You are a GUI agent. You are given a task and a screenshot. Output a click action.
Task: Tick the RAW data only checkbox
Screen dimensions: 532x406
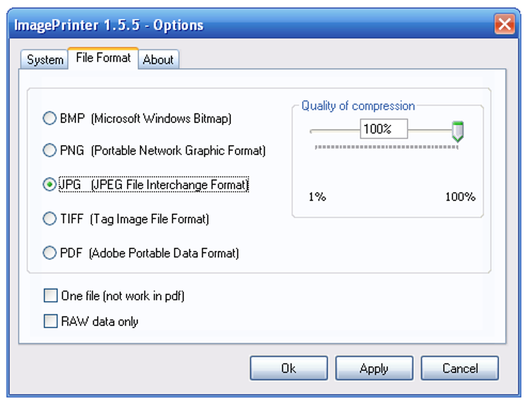51,321
